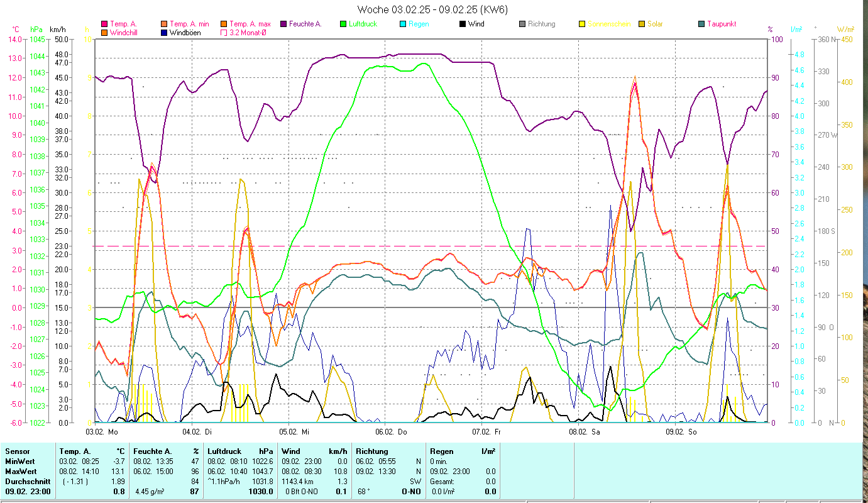Click the blue Windböen legend swatch
Screen dimensions: 868x503
[x=164, y=32]
